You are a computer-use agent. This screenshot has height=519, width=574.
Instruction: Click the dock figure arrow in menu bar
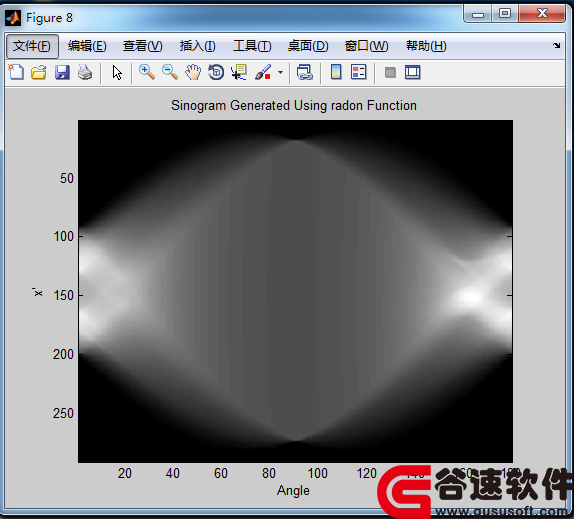[x=556, y=45]
